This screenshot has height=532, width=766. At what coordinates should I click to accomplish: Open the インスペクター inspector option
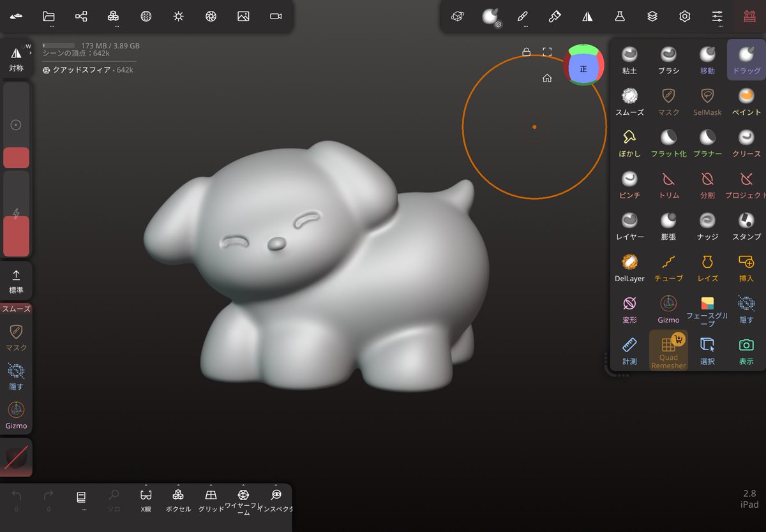click(276, 499)
